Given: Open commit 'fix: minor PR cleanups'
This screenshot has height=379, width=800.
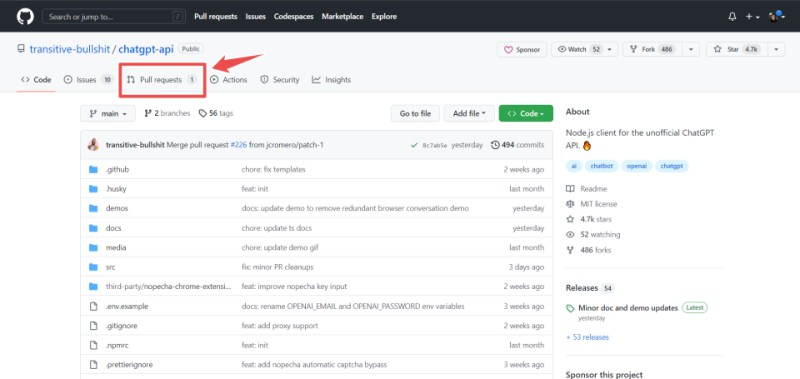Looking at the screenshot, I should (278, 267).
